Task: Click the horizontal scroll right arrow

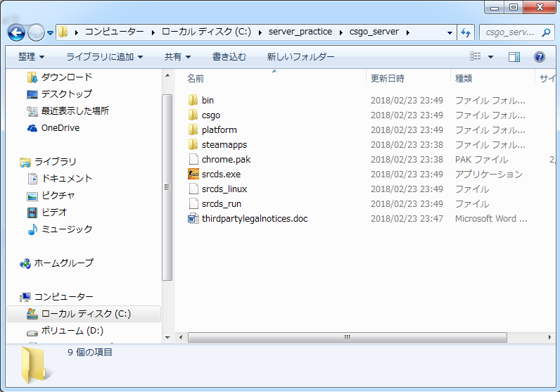Action: tap(549, 337)
